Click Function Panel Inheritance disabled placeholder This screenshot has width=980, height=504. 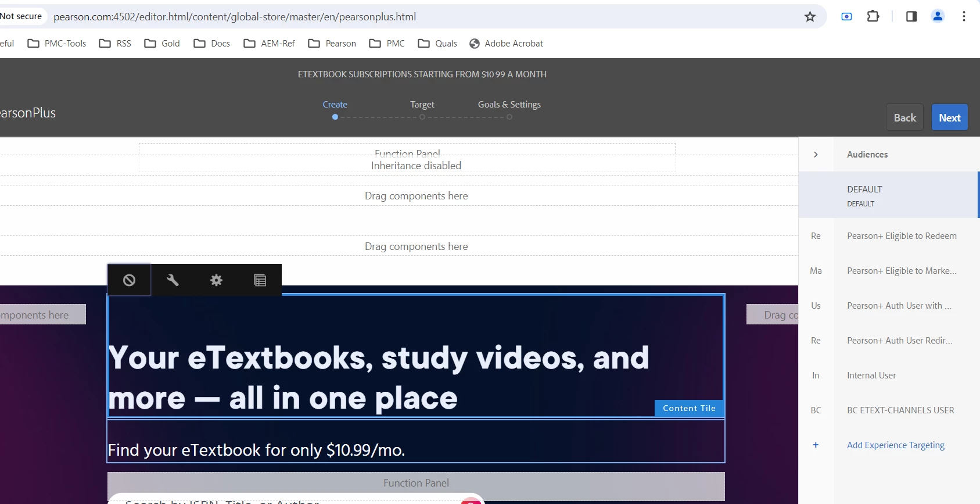point(407,158)
